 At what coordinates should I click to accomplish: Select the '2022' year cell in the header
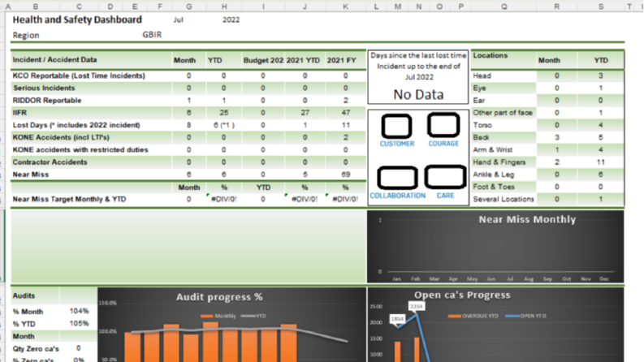click(x=231, y=19)
